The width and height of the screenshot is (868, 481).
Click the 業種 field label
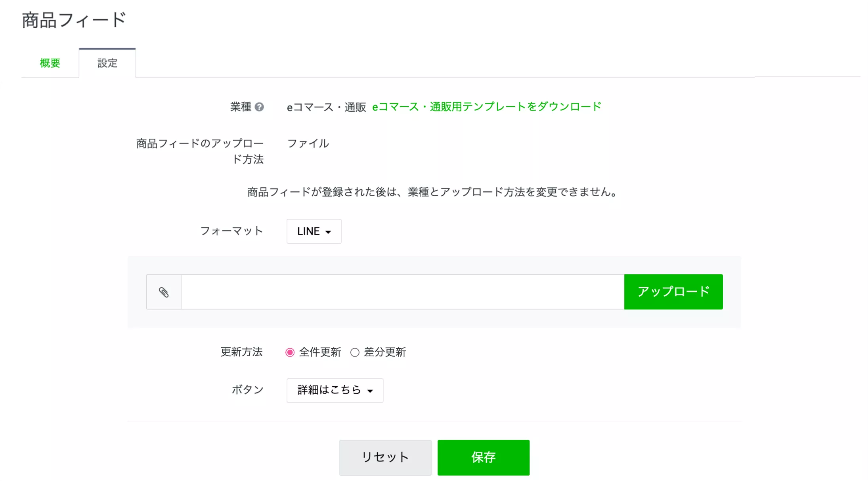click(x=241, y=107)
